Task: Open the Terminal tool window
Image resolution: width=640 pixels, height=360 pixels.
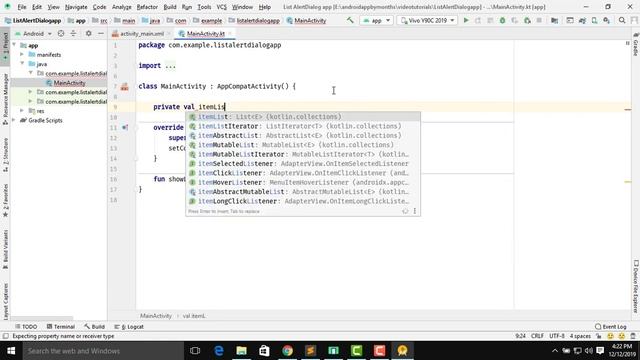Action: 61,327
